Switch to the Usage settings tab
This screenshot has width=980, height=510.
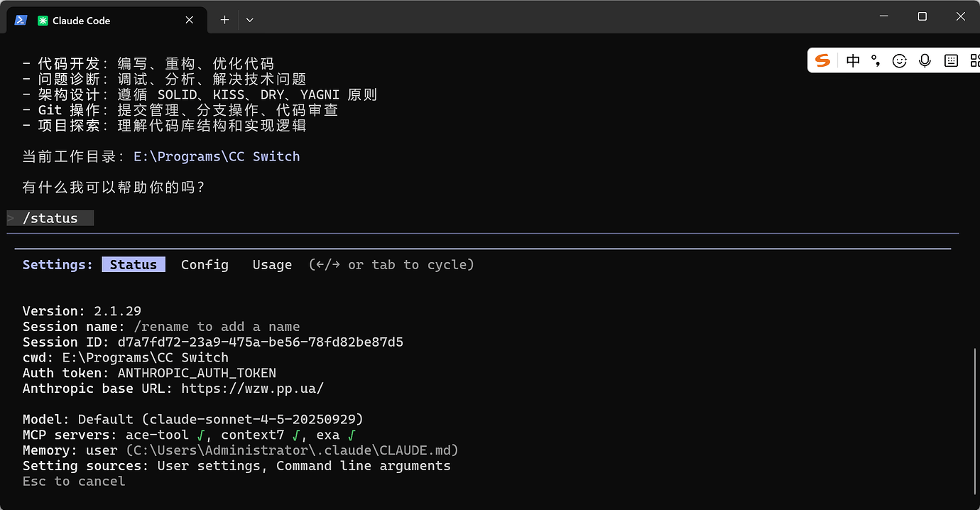click(272, 264)
